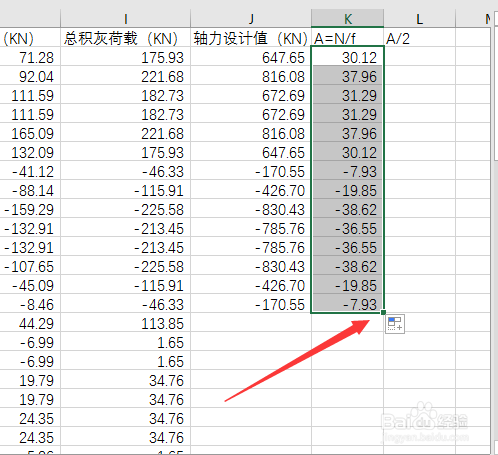Click cell with value -107.65

point(30,265)
